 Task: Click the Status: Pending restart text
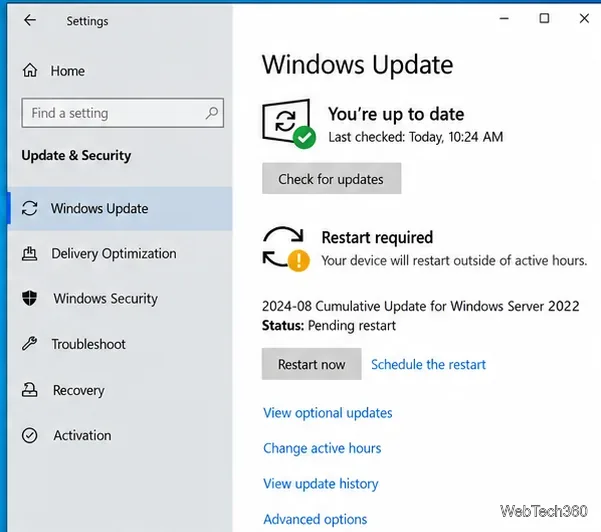(329, 325)
